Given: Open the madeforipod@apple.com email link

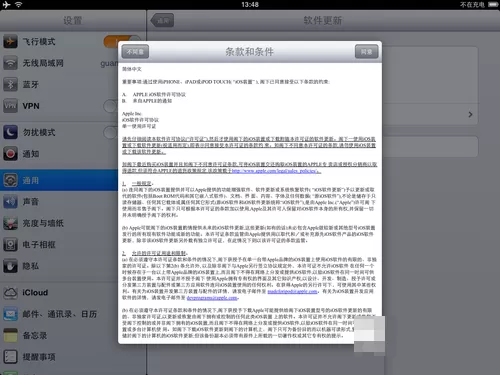Looking at the screenshot, I should click(292, 291).
